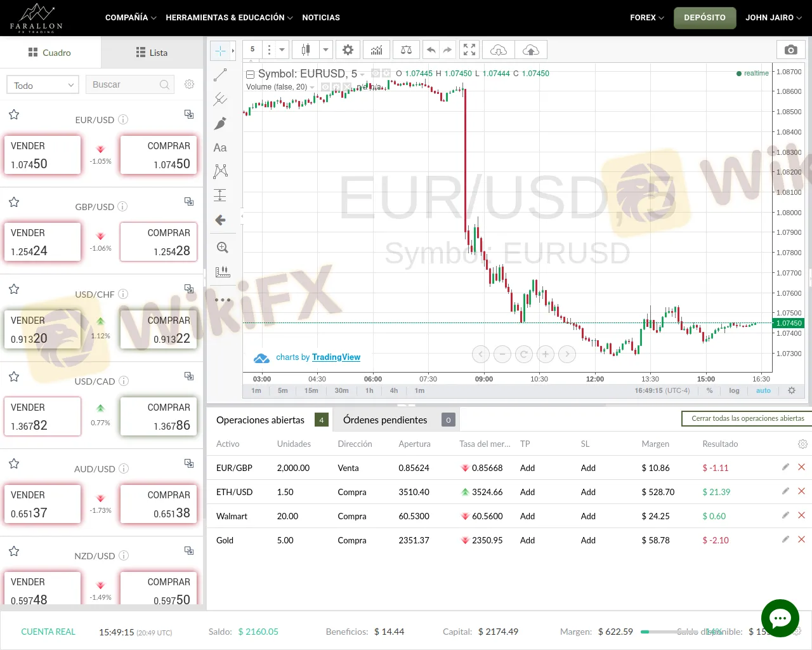Screen dimensions: 812x650
Task: Expand the Volume indicator dropdown arrow
Action: click(312, 87)
